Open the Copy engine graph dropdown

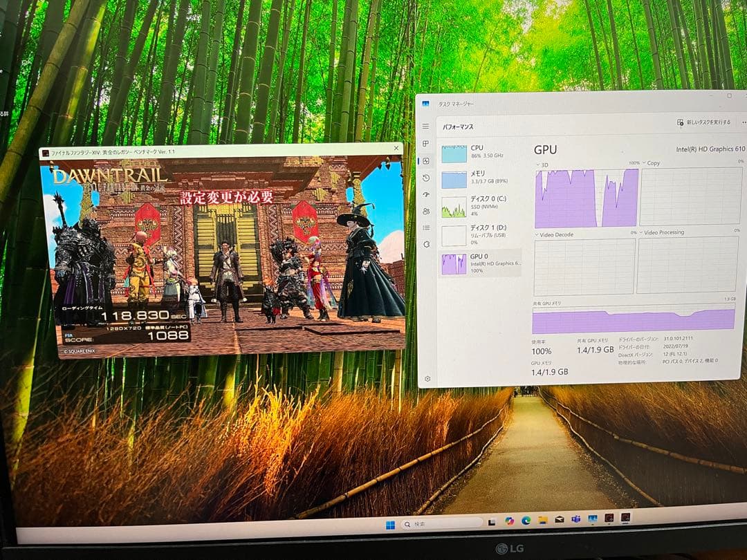coord(645,163)
